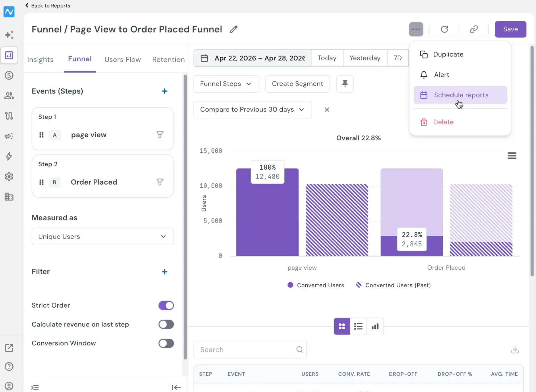Click the Create Segment button

(298, 84)
